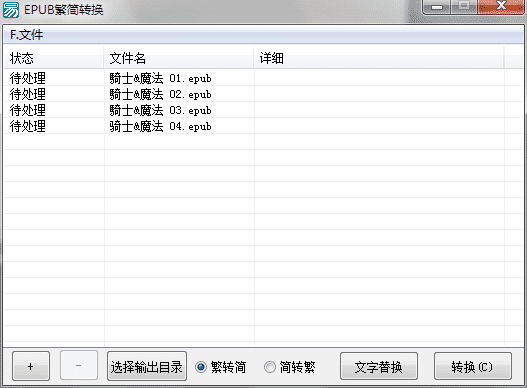The height and width of the screenshot is (388, 527).
Task: Select file 騎士&魔法 02.epub
Action: [160, 94]
